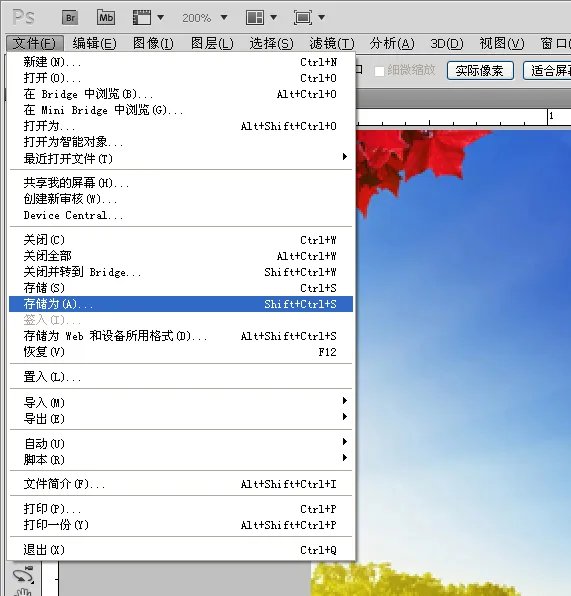Choose 退出(X) to quit Photoshop

(181, 550)
